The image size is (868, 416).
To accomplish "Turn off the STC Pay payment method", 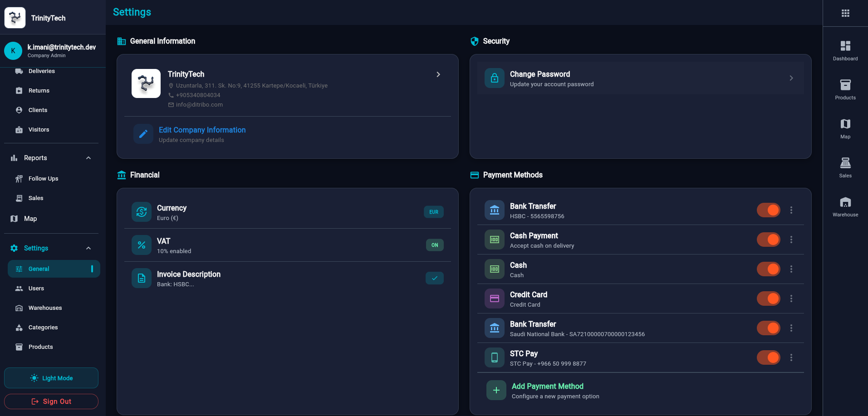I will tap(768, 357).
